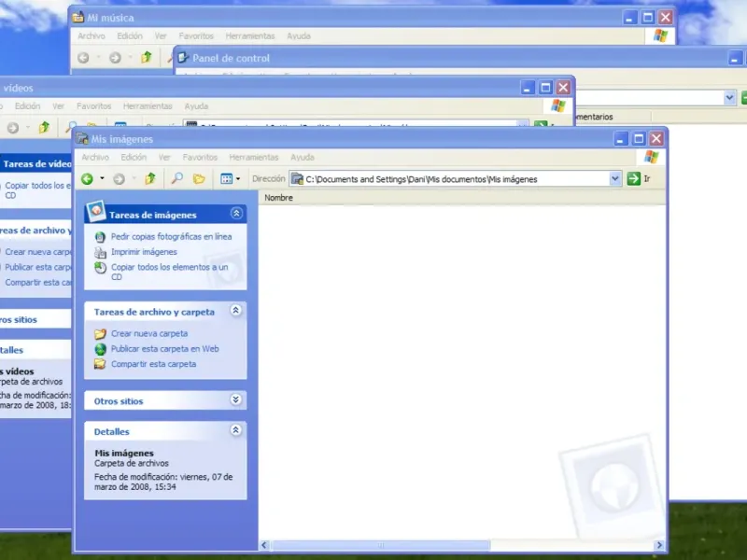Open Search magnifier in the vídeos window
The width and height of the screenshot is (747, 560).
(71, 128)
